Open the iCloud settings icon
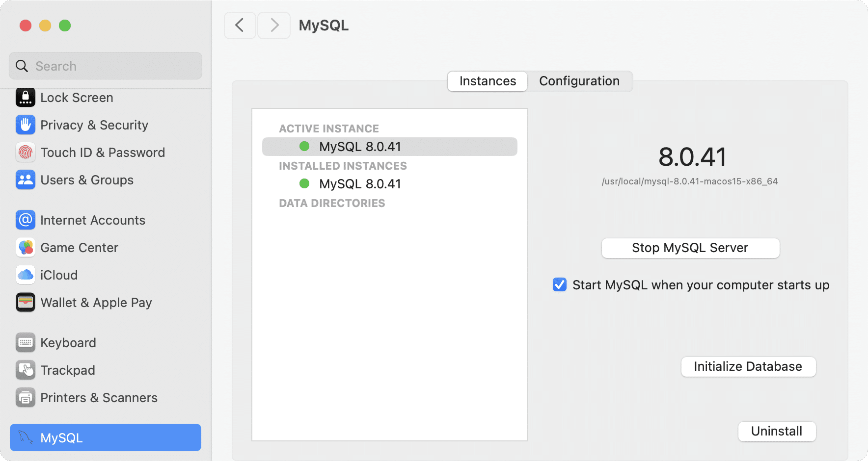Screen dimensions: 868x461 point(25,275)
